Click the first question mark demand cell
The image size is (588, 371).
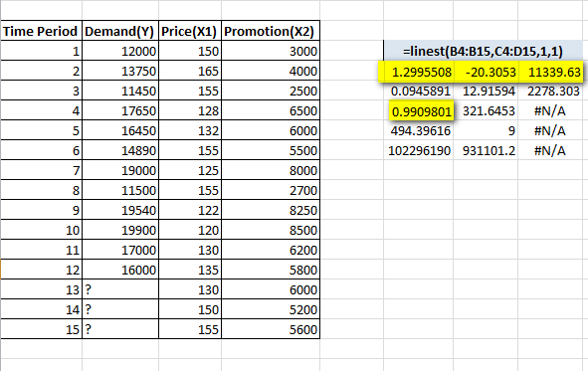(120, 289)
